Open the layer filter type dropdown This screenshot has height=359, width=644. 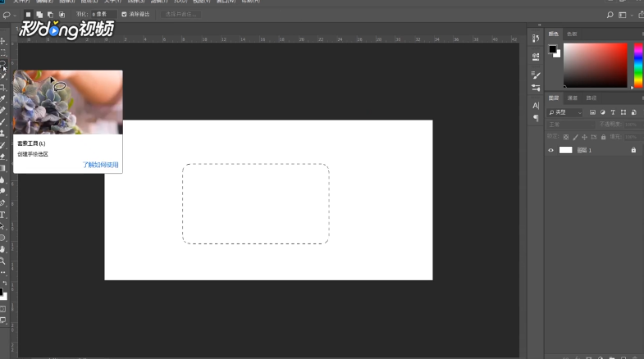(565, 112)
